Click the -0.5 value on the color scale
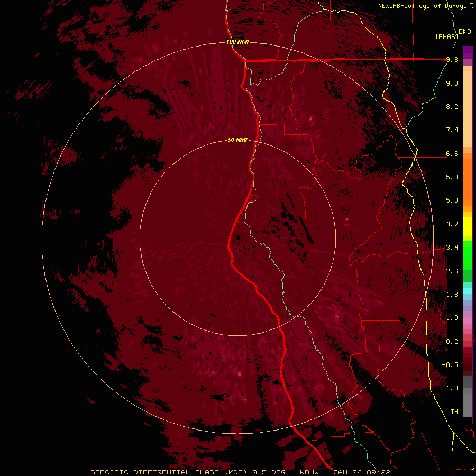 tap(450, 365)
